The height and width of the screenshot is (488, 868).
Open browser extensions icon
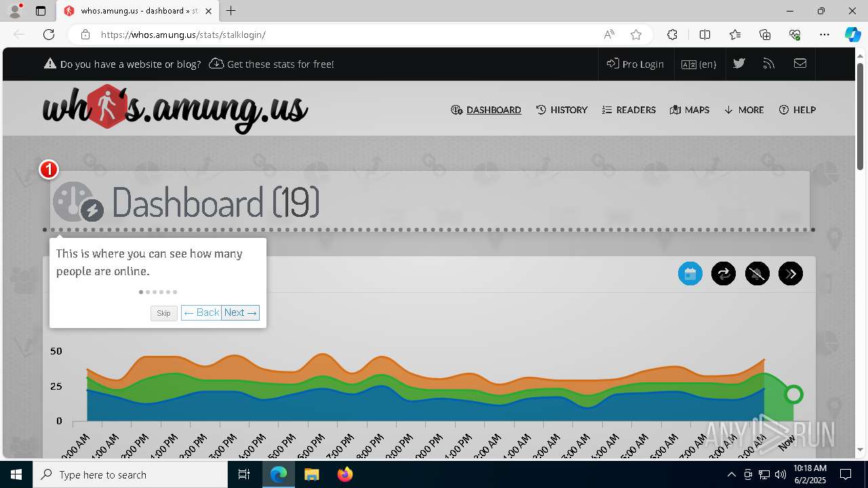[672, 35]
